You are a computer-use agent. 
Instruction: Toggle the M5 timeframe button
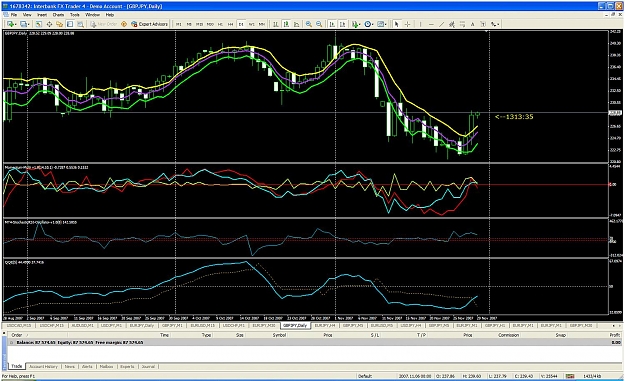pyautogui.click(x=189, y=24)
